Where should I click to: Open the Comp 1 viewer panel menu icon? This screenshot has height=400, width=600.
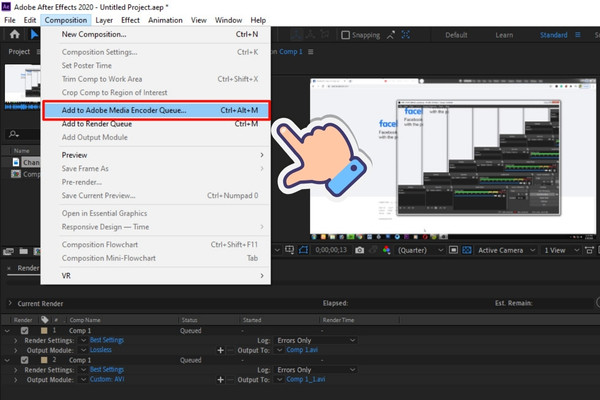coord(311,52)
